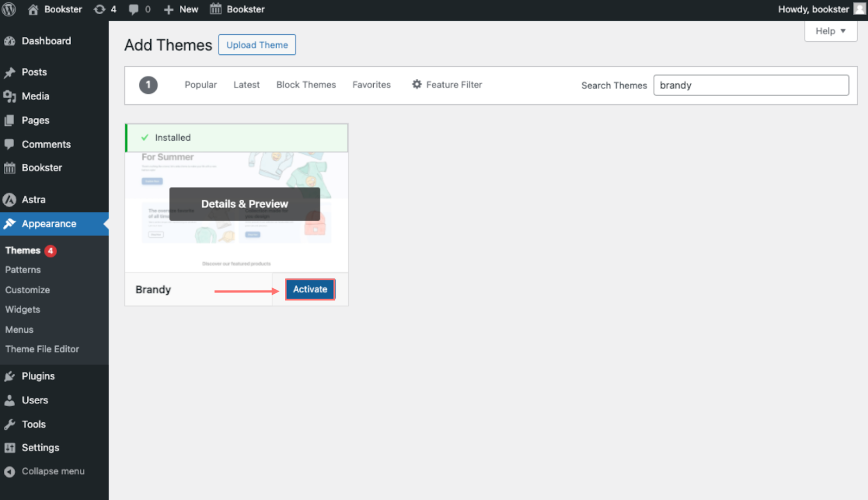Viewport: 868px width, 500px height.
Task: Open Themes submenu item
Action: pos(23,250)
